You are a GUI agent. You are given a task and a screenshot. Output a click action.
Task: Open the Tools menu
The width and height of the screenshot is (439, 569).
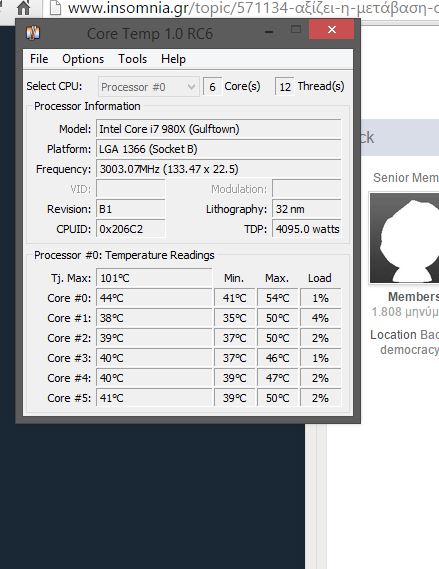point(132,59)
